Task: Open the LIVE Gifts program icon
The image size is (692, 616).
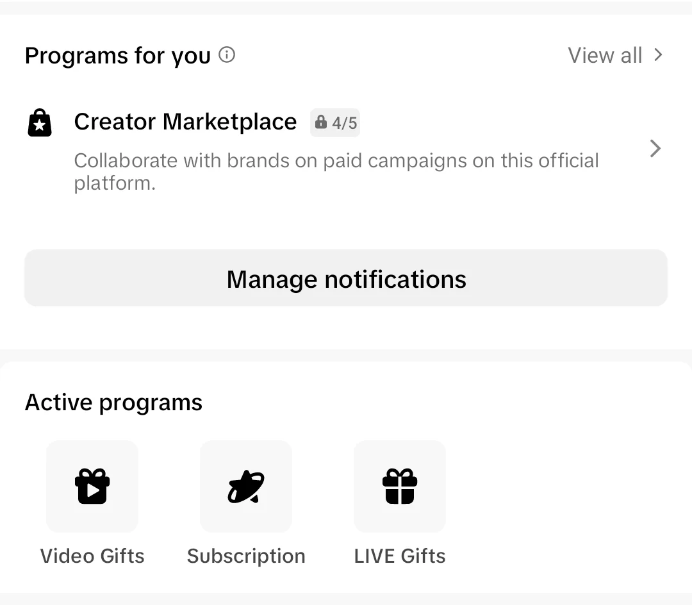Action: click(x=400, y=486)
